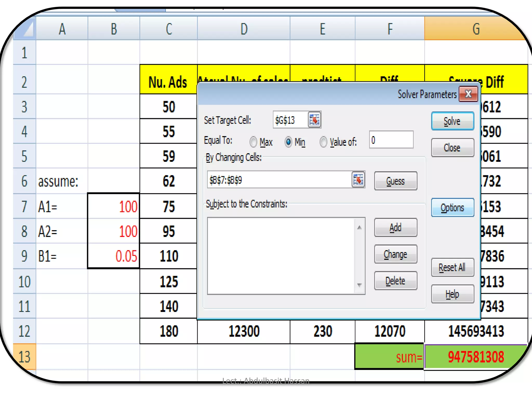Click range selector icon in By Changing Cells

[358, 179]
